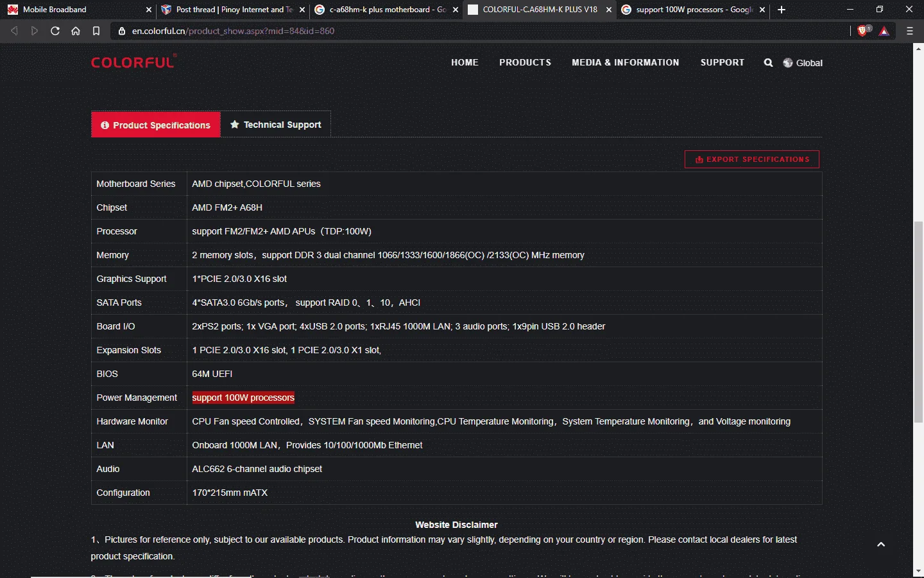Go back using the browser back arrow
This screenshot has width=924, height=578.
pos(14,31)
